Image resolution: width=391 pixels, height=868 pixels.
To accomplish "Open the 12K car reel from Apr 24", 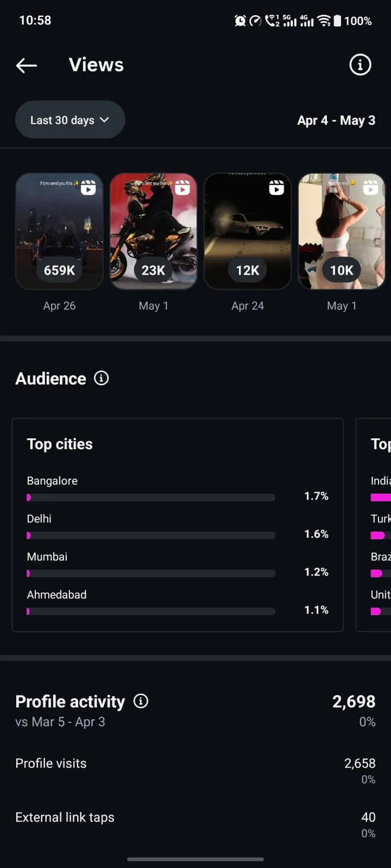I will tap(248, 231).
